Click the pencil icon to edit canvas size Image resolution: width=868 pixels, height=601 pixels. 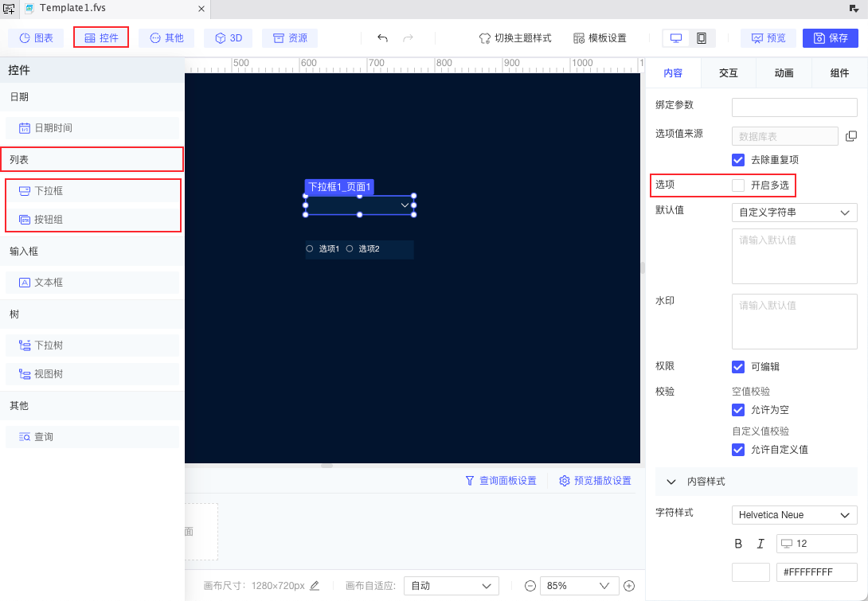(315, 585)
